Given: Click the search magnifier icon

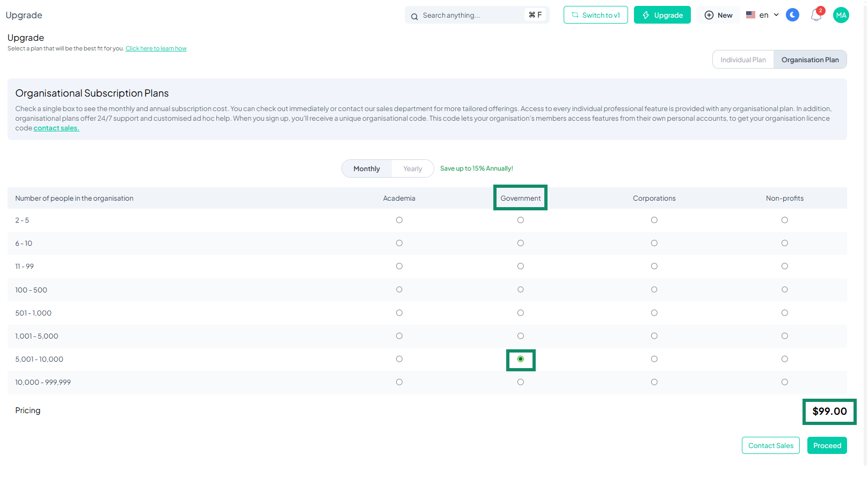Looking at the screenshot, I should coord(414,16).
